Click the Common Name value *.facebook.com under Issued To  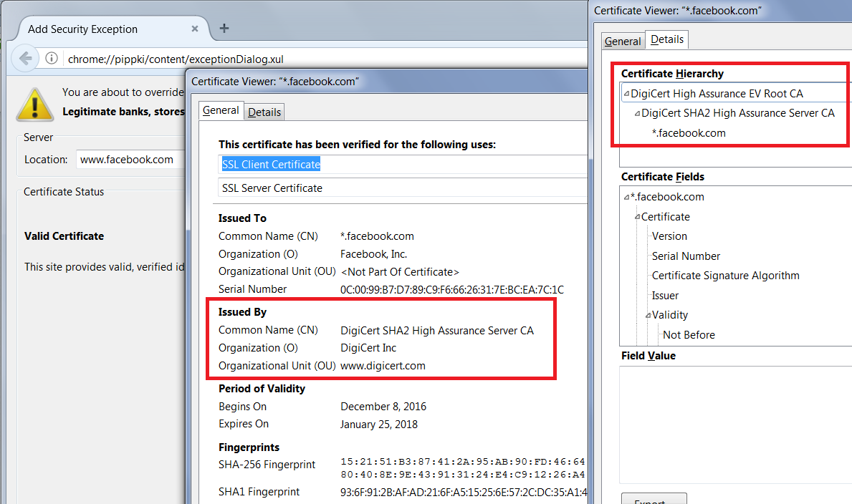377,236
